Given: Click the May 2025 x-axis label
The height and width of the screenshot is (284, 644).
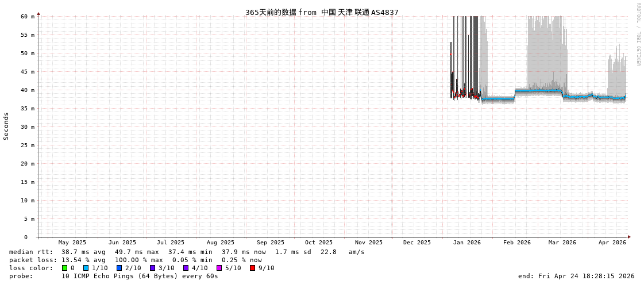Looking at the screenshot, I should point(72,243).
